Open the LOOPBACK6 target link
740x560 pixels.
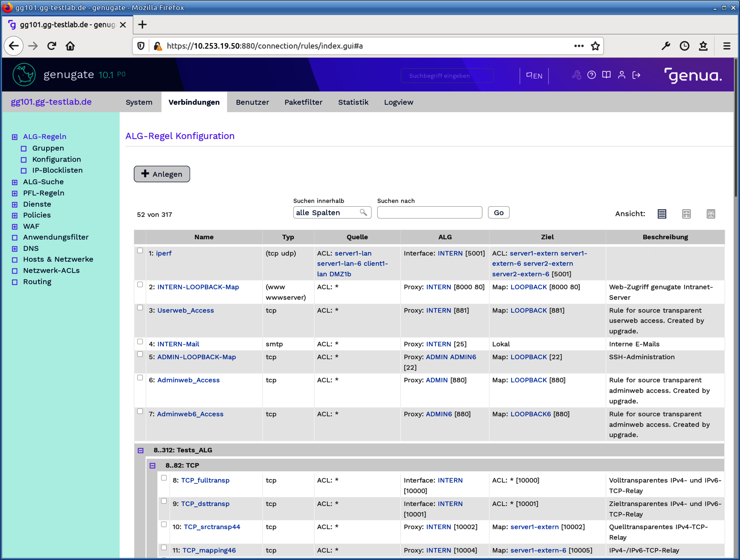[531, 414]
